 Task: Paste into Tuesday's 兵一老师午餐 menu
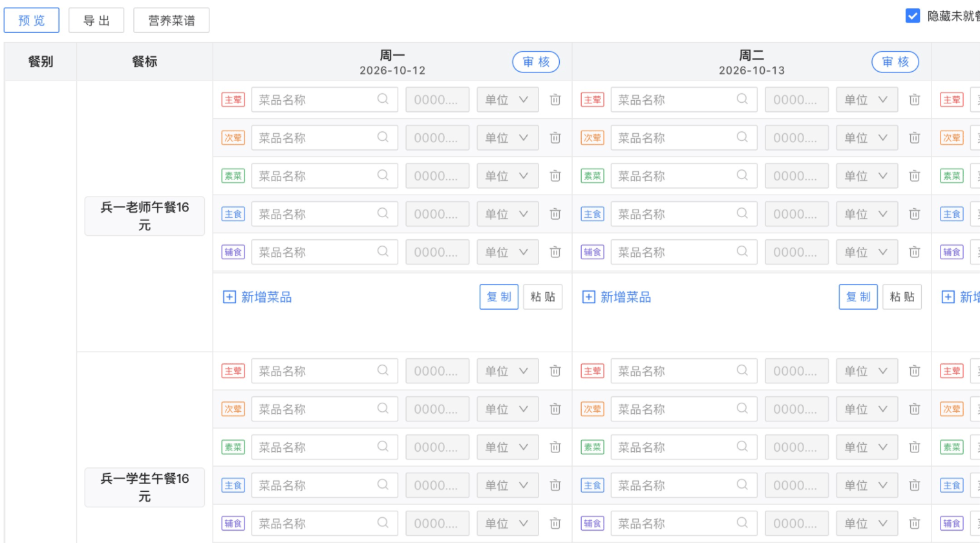tap(902, 297)
